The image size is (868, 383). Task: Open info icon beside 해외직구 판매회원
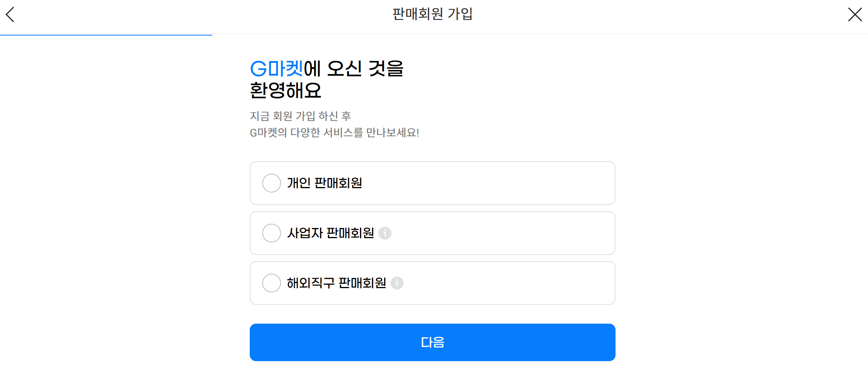(397, 283)
